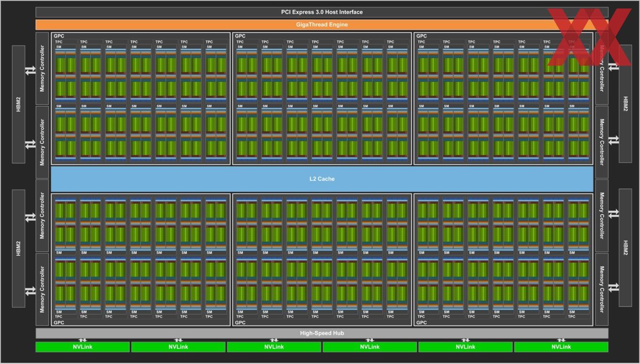Click the GPC label of the top-left cluster

tap(59, 36)
